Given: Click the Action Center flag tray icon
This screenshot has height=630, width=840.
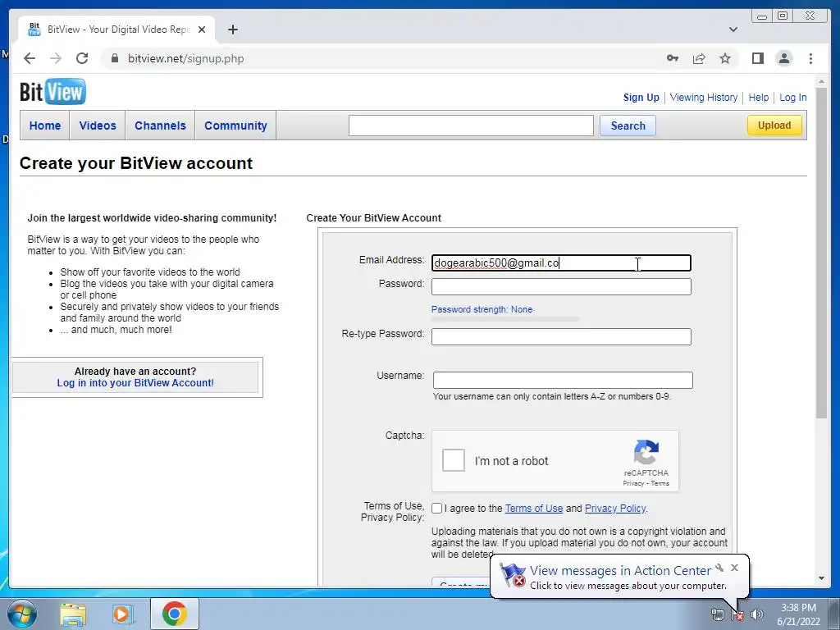Looking at the screenshot, I should [x=737, y=614].
